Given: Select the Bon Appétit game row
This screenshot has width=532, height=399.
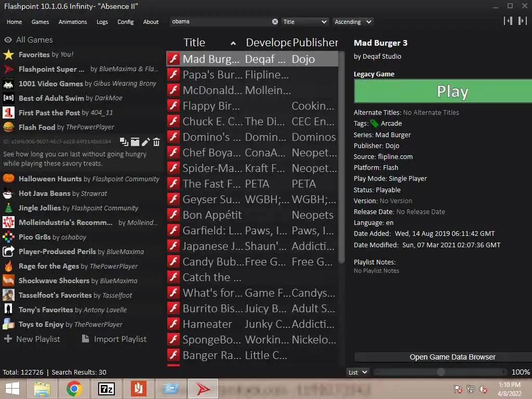Looking at the screenshot, I should click(x=252, y=215).
